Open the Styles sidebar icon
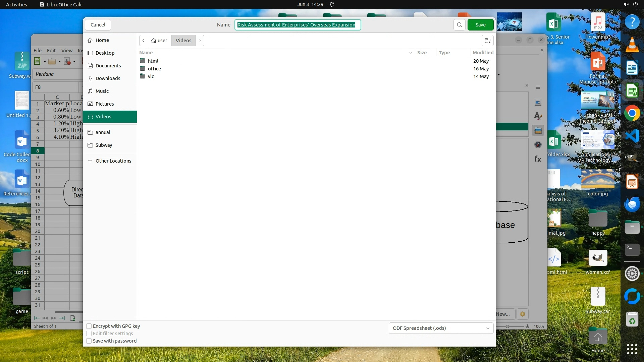The height and width of the screenshot is (362, 644). 538,116
